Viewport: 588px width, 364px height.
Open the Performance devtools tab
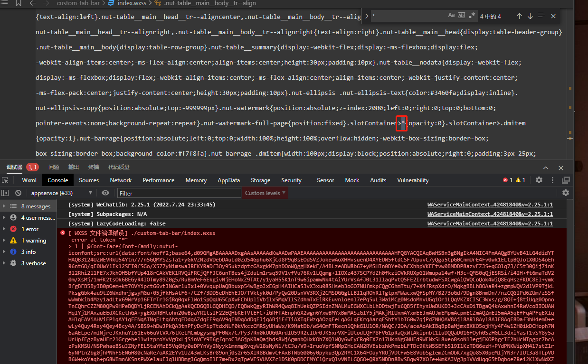159,180
